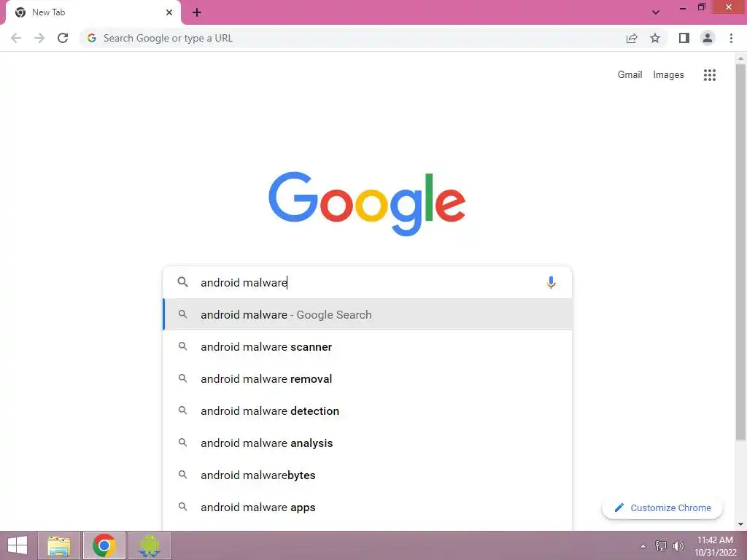Open Google Images link

[668, 75]
